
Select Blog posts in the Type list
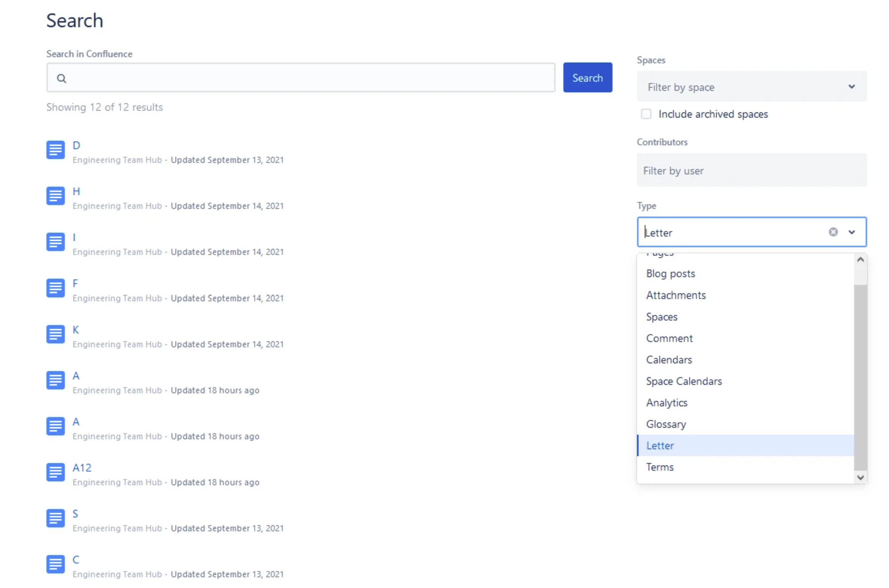(670, 273)
